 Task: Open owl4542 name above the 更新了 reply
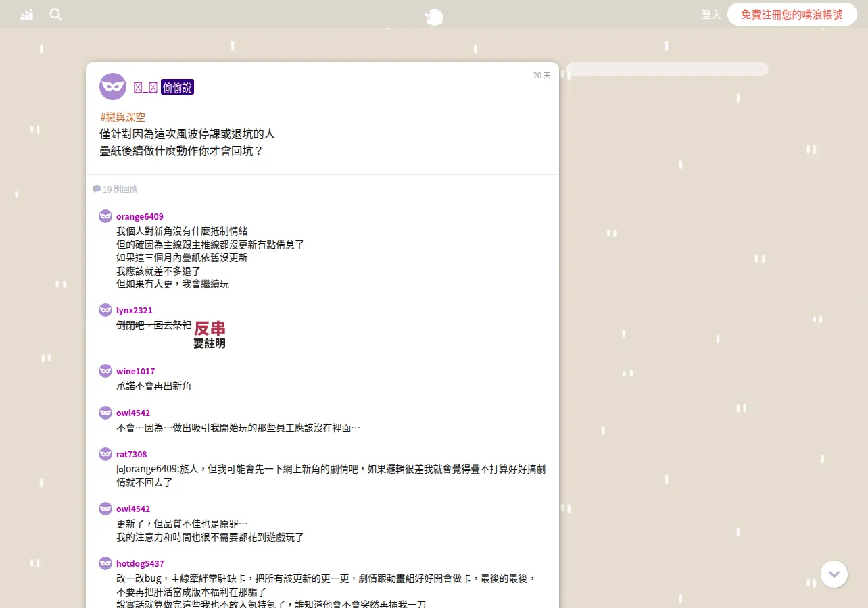[x=133, y=509]
